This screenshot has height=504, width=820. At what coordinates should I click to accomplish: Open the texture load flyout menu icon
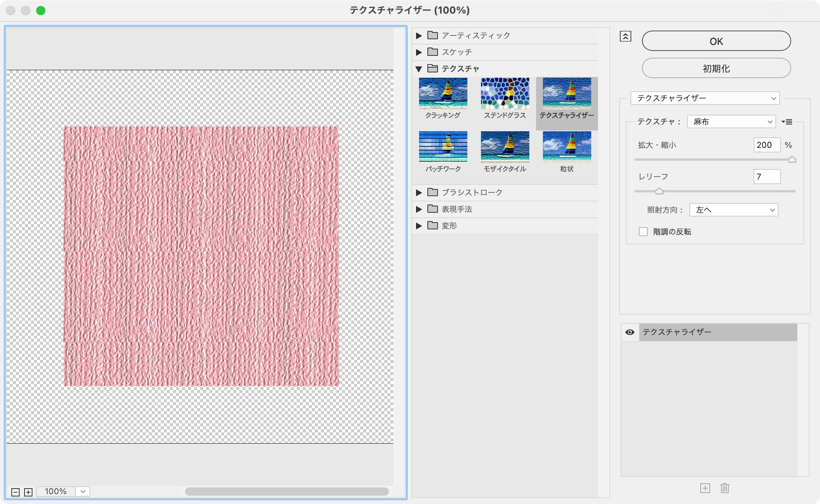click(x=787, y=122)
